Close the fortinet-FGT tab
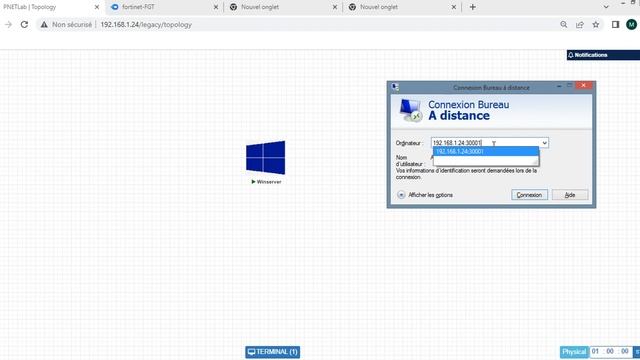Viewport: 640px width, 360px height. 216,7
